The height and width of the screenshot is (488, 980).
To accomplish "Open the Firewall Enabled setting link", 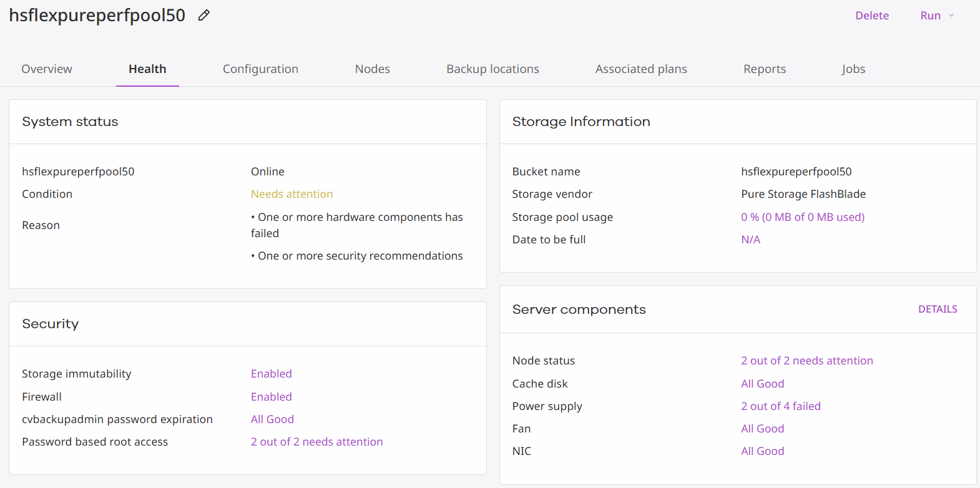I will point(271,397).
